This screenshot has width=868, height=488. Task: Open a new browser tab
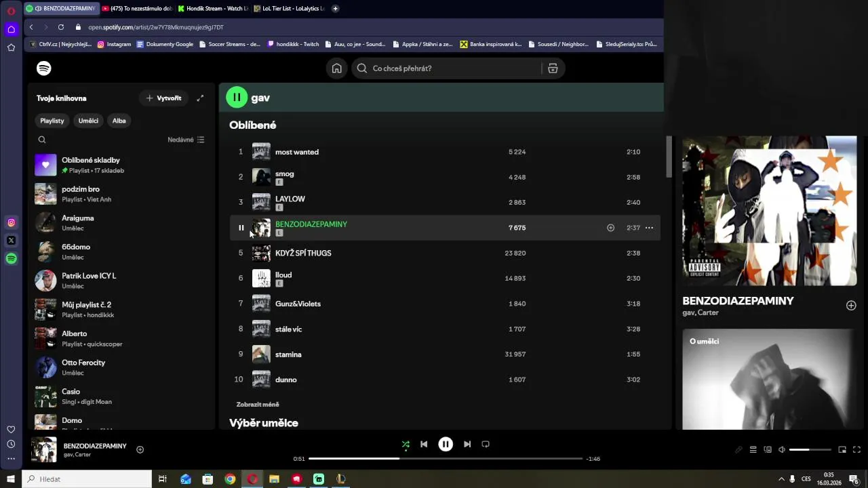336,9
